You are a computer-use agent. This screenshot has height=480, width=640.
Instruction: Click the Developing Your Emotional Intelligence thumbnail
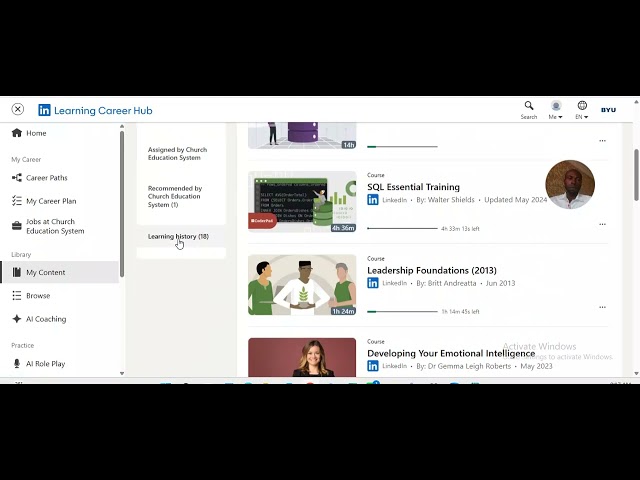(x=302, y=357)
